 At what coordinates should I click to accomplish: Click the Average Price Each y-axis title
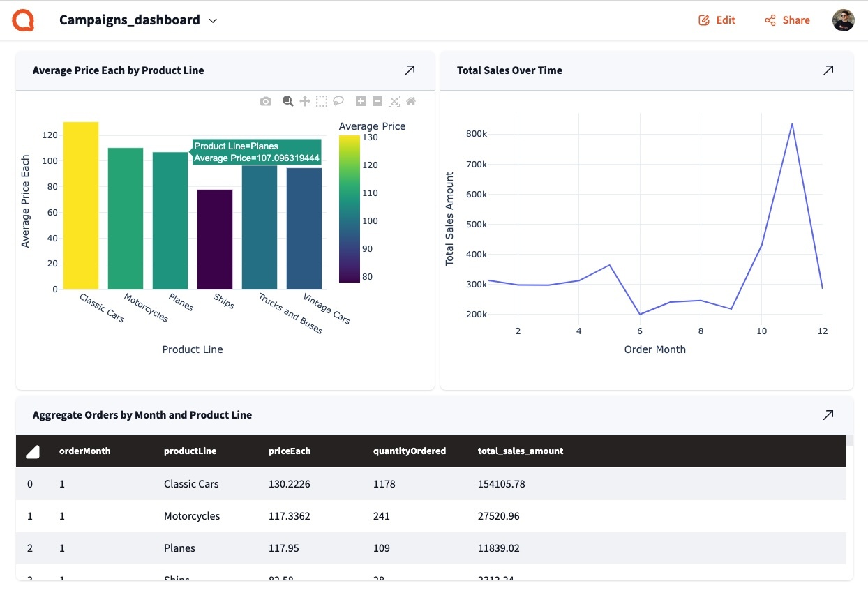tap(26, 202)
